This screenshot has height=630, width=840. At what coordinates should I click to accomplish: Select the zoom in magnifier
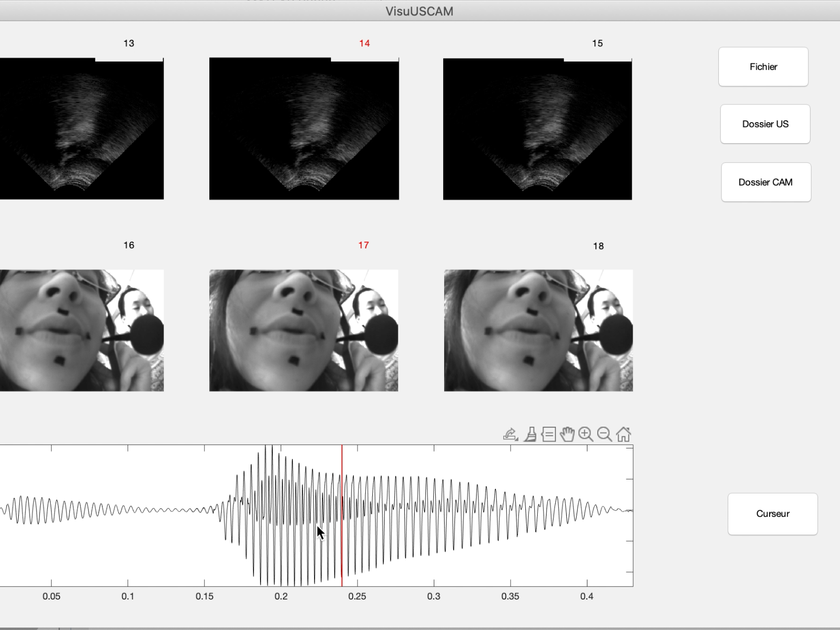coord(586,434)
